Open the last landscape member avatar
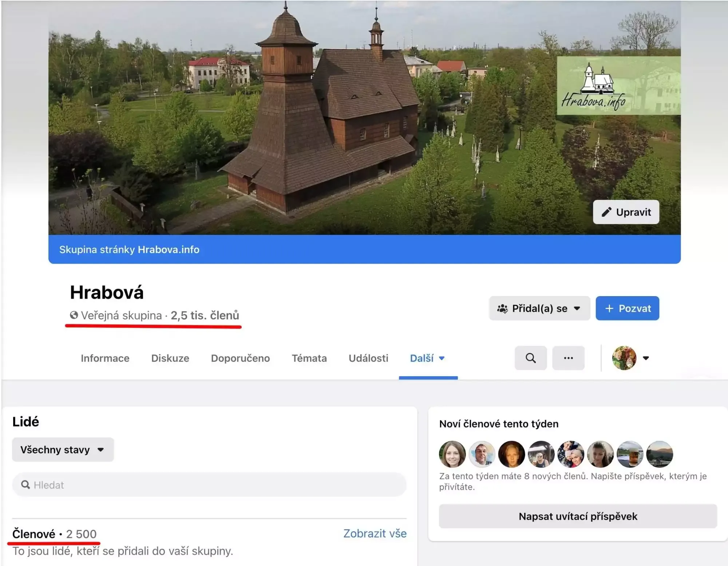This screenshot has height=566, width=728. (659, 454)
